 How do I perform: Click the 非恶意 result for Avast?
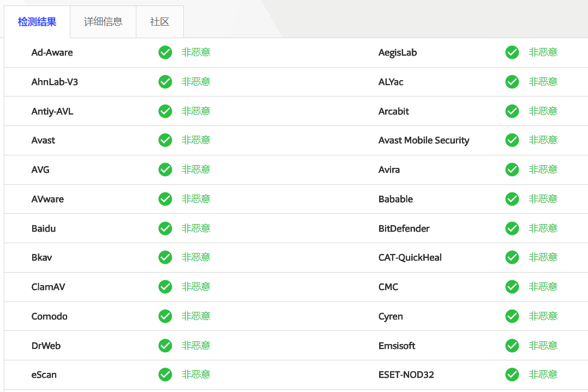pyautogui.click(x=196, y=140)
